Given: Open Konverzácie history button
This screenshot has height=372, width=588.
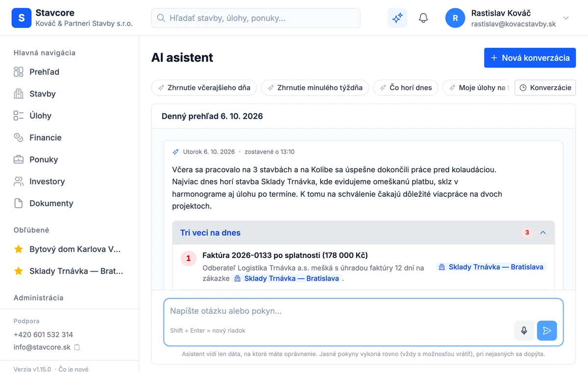Looking at the screenshot, I should pyautogui.click(x=545, y=88).
